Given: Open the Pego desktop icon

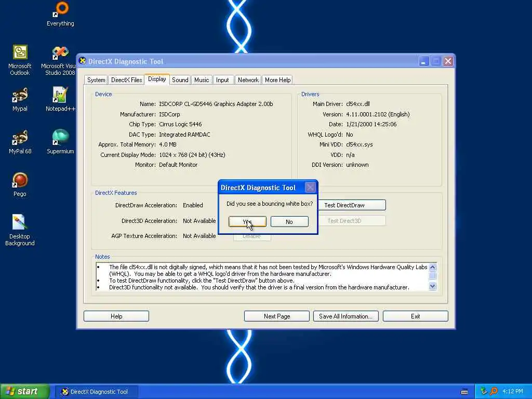Looking at the screenshot, I should coord(20,184).
